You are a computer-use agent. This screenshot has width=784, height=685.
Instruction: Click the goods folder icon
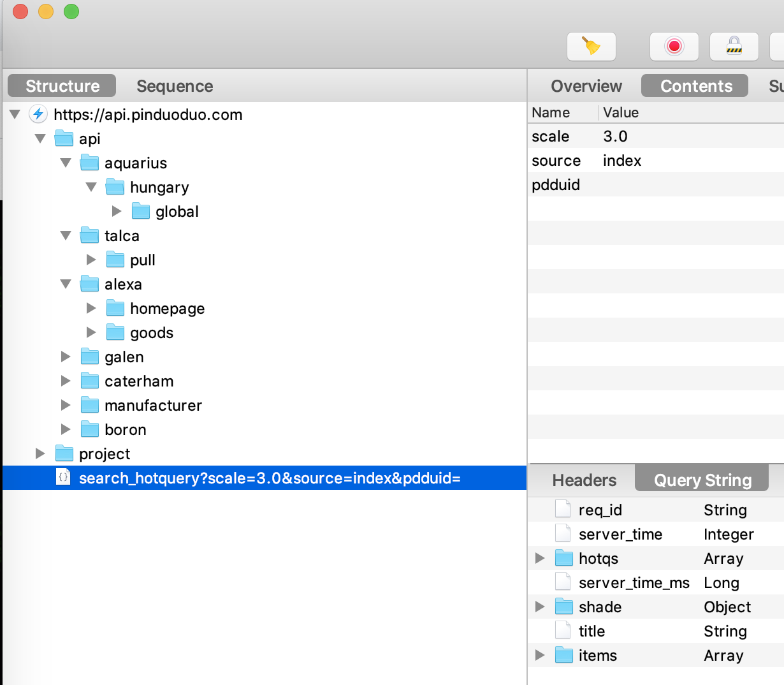(x=115, y=332)
